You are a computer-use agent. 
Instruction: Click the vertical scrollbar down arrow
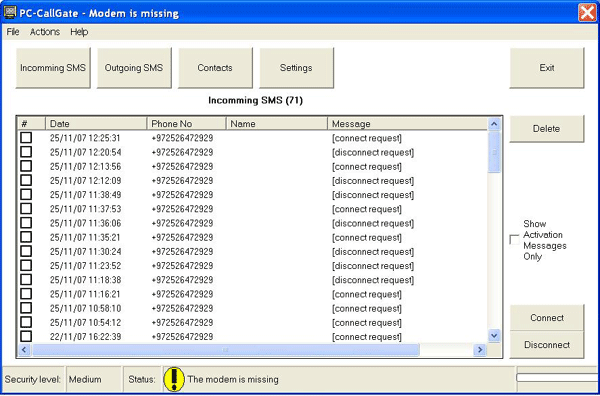[494, 336]
